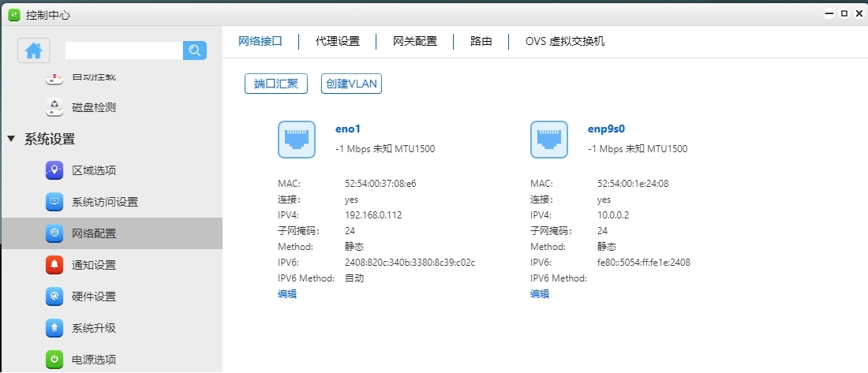The height and width of the screenshot is (373, 868).
Task: Maximize the 控制中心 window
Action: (x=844, y=14)
